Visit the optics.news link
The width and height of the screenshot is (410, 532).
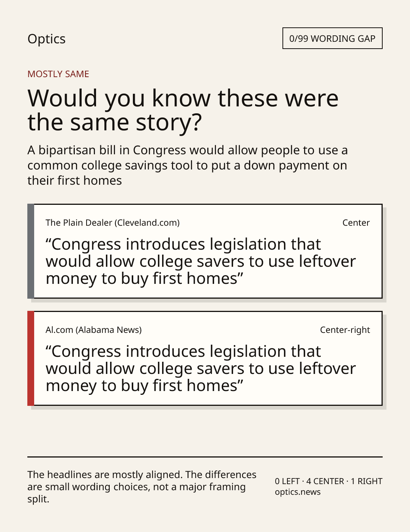click(x=298, y=492)
